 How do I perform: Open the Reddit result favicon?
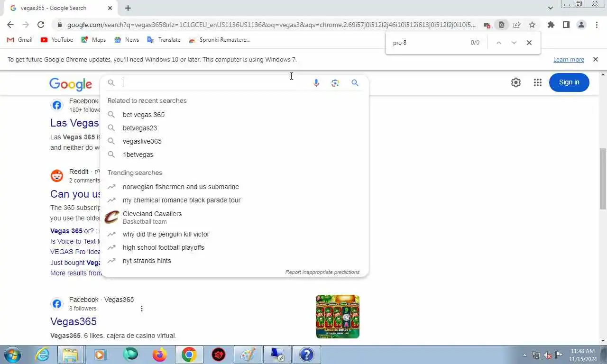pos(57,176)
